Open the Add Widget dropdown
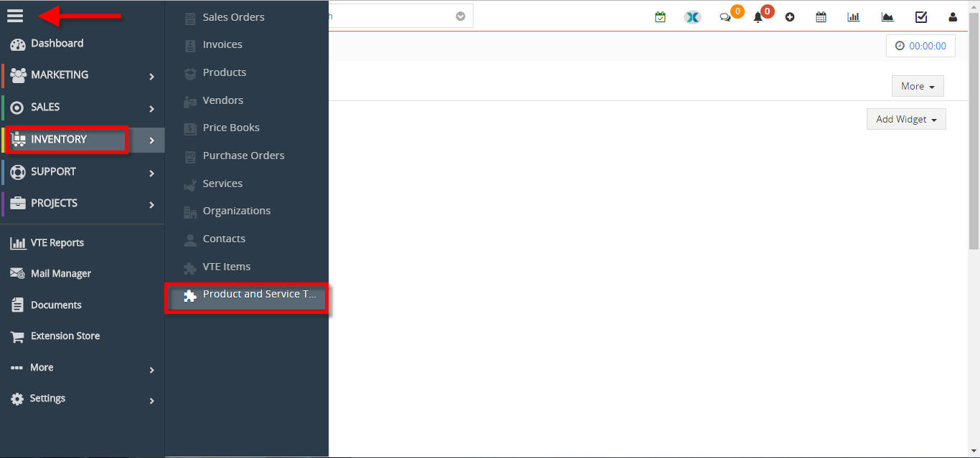The image size is (980, 458). (906, 119)
